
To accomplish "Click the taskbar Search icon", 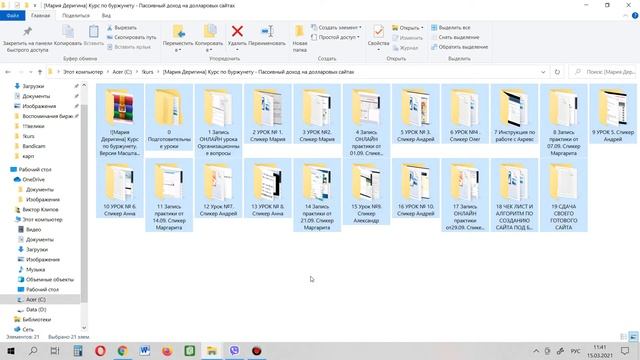I will pyautogui.click(x=33, y=351).
